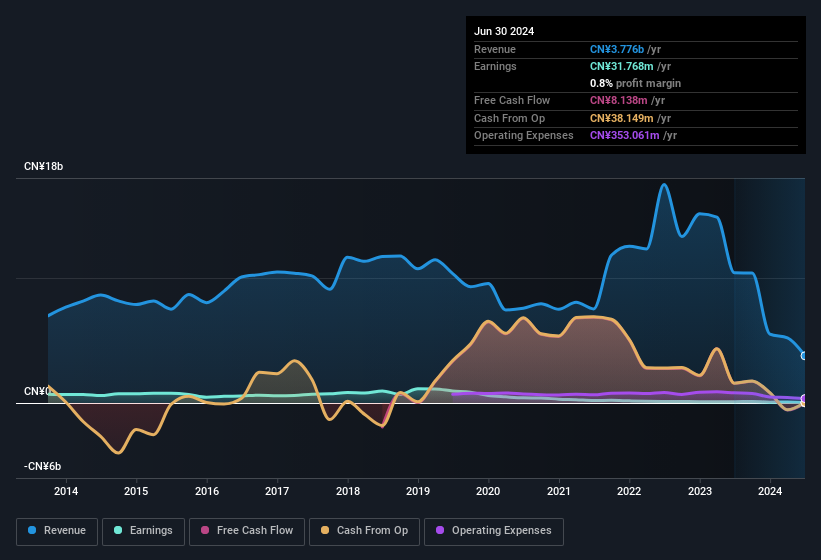Toggle Operating Expenses legend item
The width and height of the screenshot is (821, 560).
tap(494, 531)
